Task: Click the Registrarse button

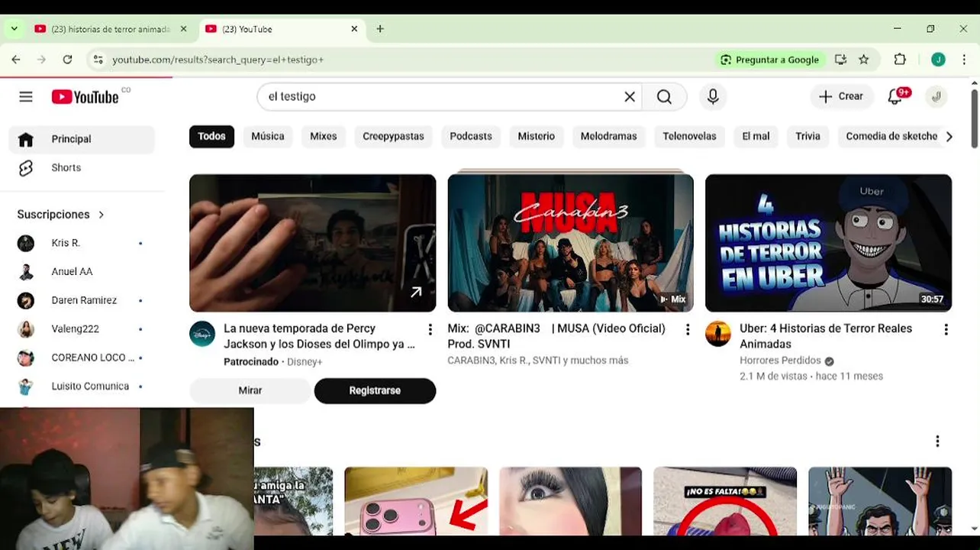Action: (375, 390)
